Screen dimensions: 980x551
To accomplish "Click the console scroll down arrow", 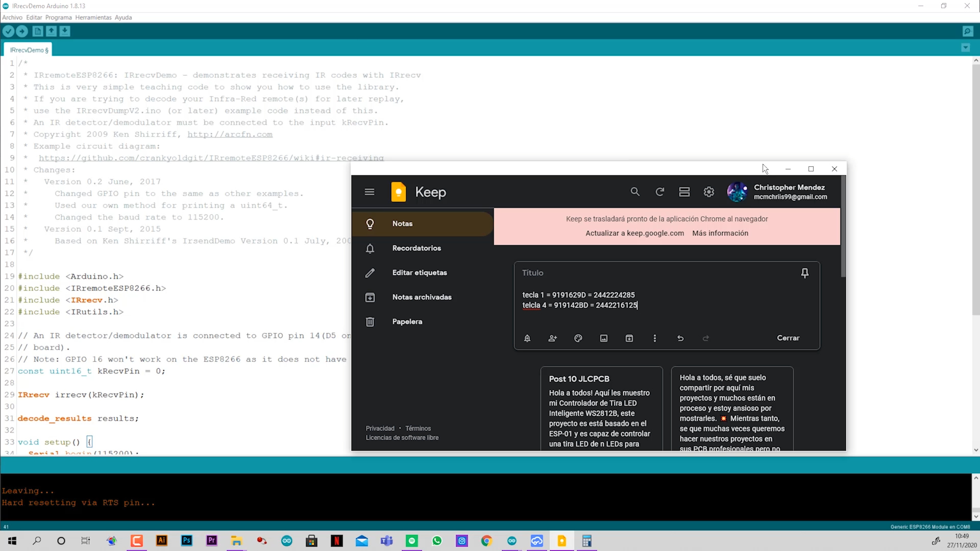I will pos(975,516).
